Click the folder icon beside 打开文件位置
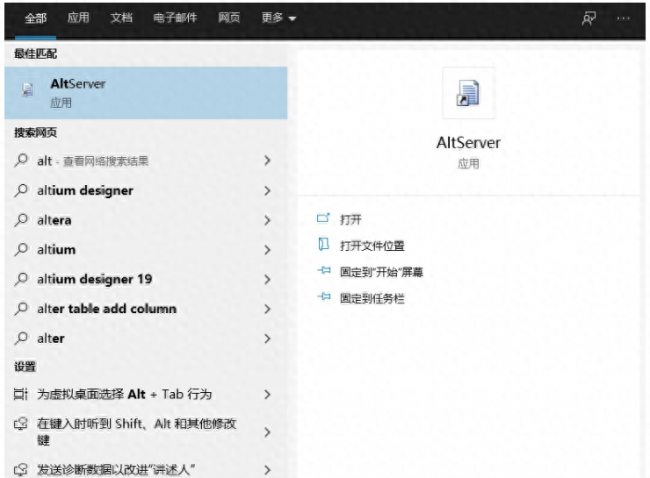Screen dimensions: 650x478 coord(323,244)
